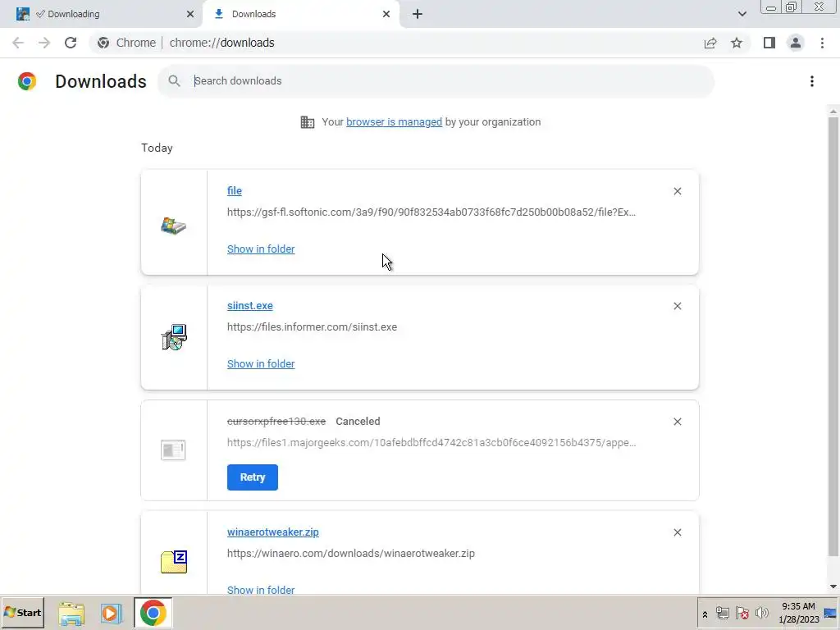Open the taskbar clock showing 9:35 AM
The height and width of the screenshot is (630, 840).
pos(798,613)
